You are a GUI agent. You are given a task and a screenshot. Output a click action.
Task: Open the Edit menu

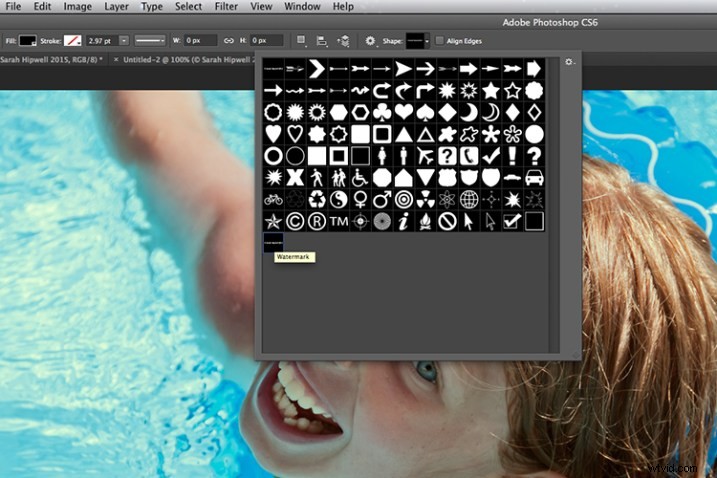pos(43,6)
